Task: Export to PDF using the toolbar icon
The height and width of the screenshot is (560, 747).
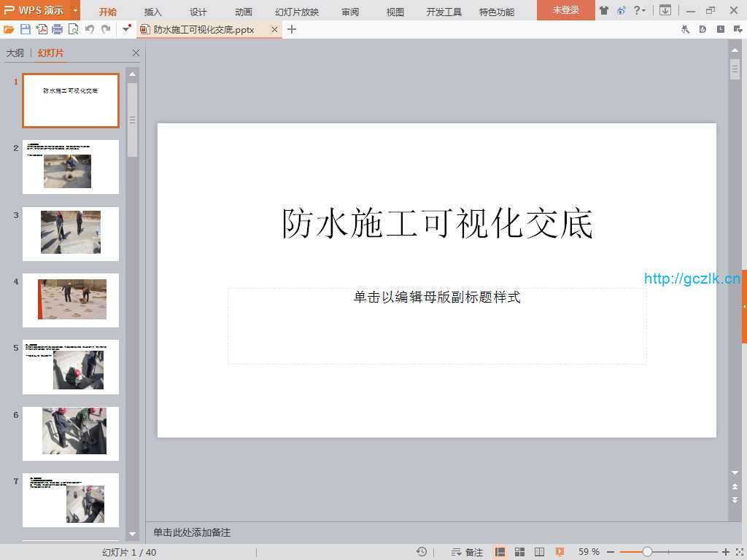Action: click(42, 29)
